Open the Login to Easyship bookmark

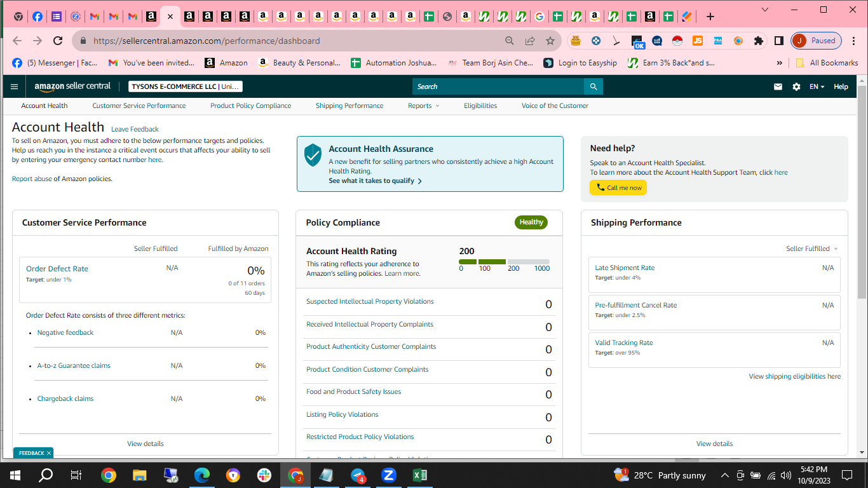click(580, 63)
